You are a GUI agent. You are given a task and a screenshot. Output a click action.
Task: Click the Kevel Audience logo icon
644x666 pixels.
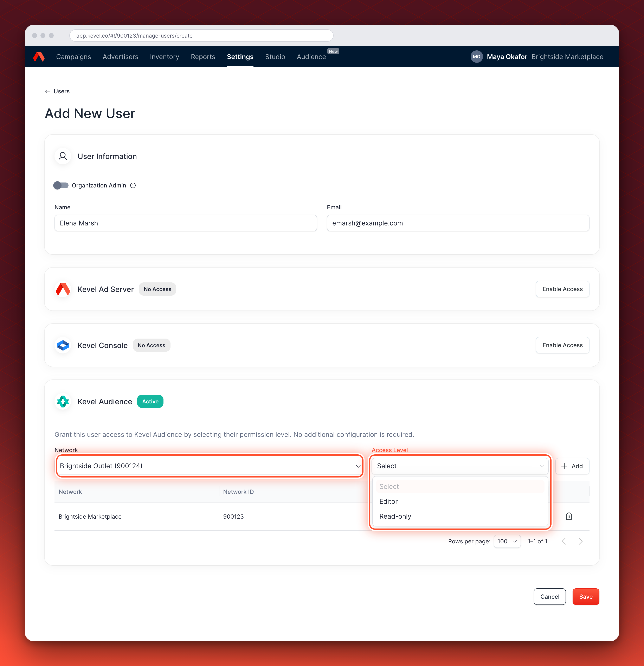[63, 402]
